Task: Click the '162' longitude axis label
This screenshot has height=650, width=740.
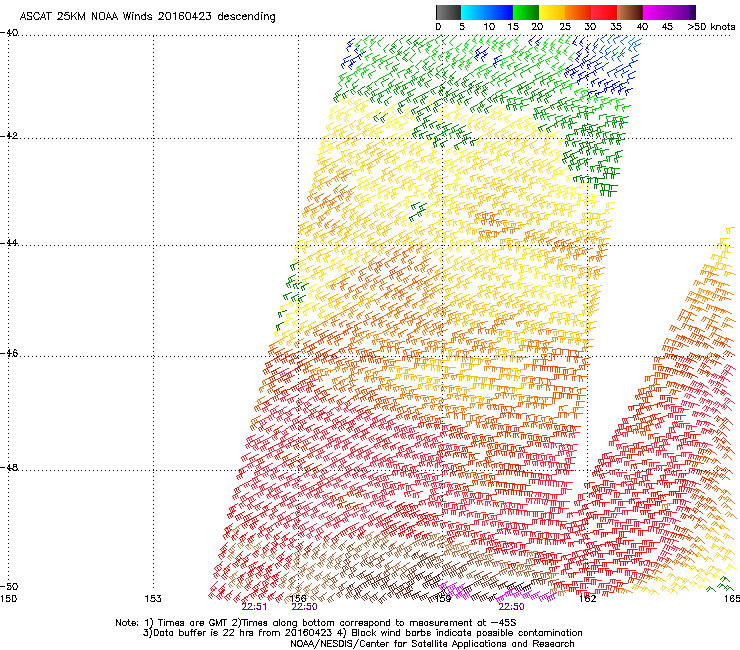Action: (587, 599)
